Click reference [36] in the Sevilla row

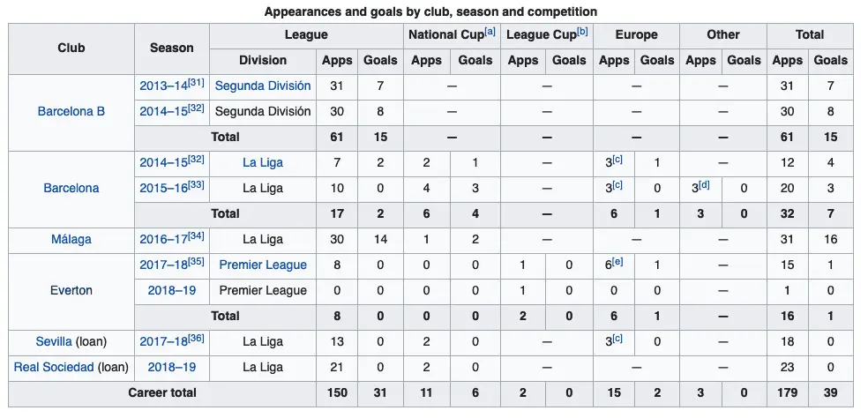coord(196,338)
